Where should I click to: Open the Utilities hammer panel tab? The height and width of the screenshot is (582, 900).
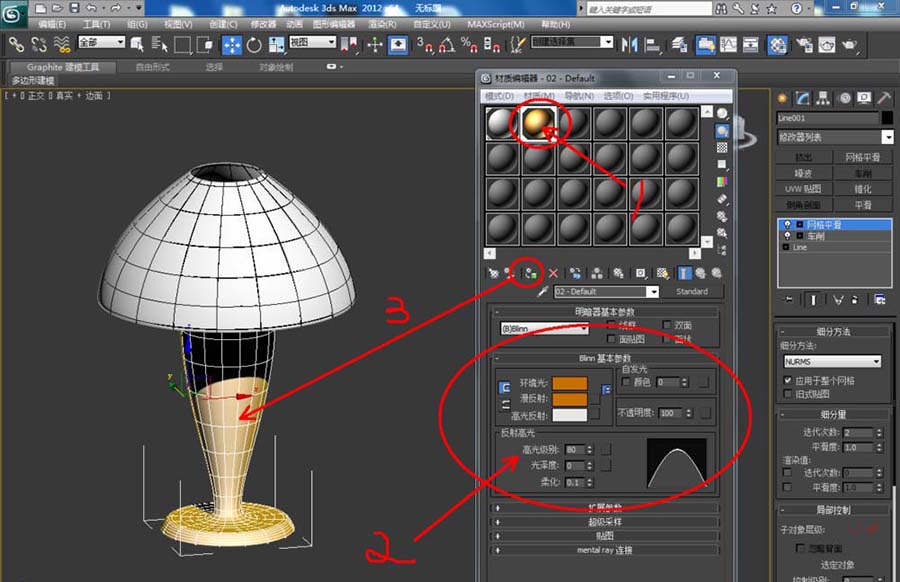click(x=884, y=98)
